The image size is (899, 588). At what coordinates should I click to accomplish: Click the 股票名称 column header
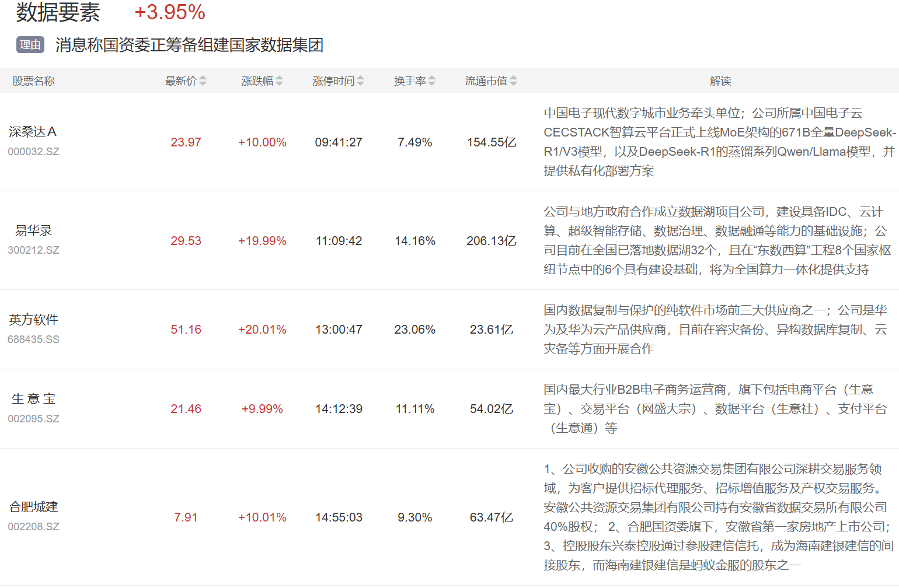(x=33, y=81)
